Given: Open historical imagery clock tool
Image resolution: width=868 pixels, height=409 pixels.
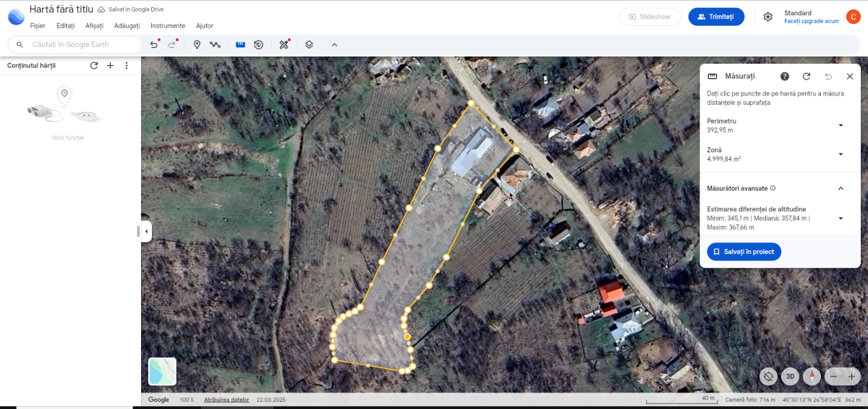Looking at the screenshot, I should 258,44.
